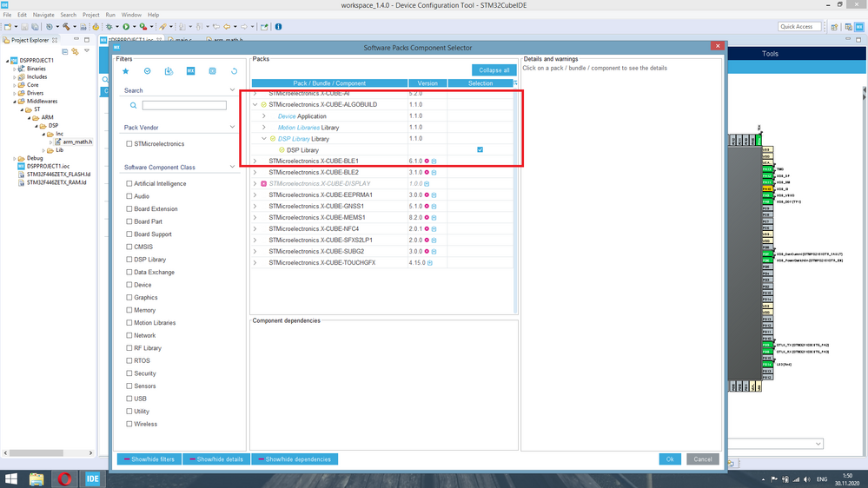
Task: Click link with editor icon in Project Explorer
Action: [x=76, y=51]
